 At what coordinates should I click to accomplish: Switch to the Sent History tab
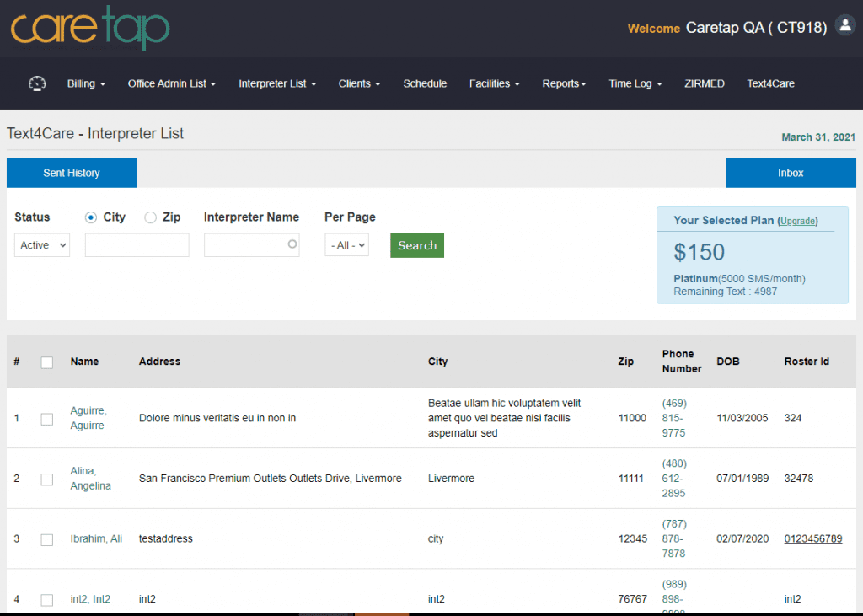coord(72,173)
